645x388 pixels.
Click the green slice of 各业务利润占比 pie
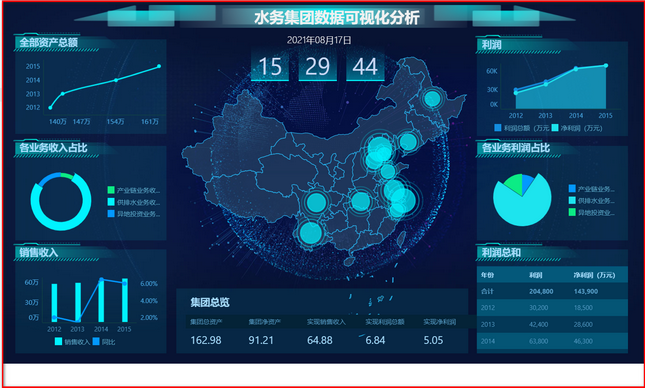click(x=513, y=184)
